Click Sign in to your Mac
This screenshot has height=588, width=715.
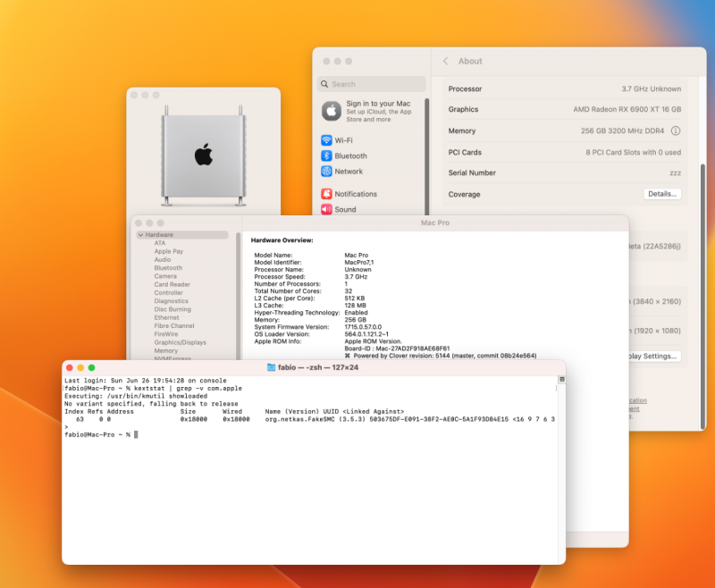(x=378, y=104)
